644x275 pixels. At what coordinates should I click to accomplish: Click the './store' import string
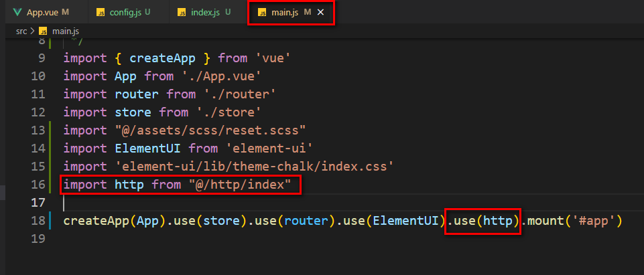(229, 112)
